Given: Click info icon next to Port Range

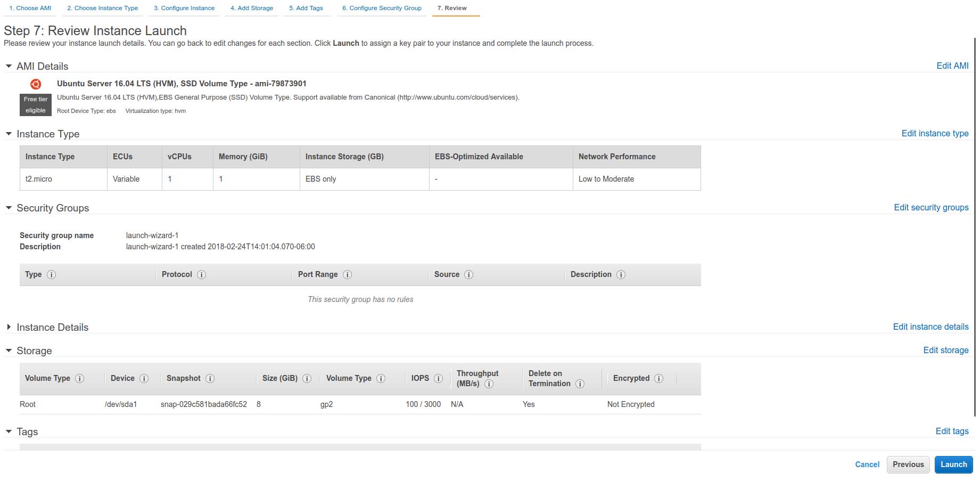Looking at the screenshot, I should [x=348, y=275].
